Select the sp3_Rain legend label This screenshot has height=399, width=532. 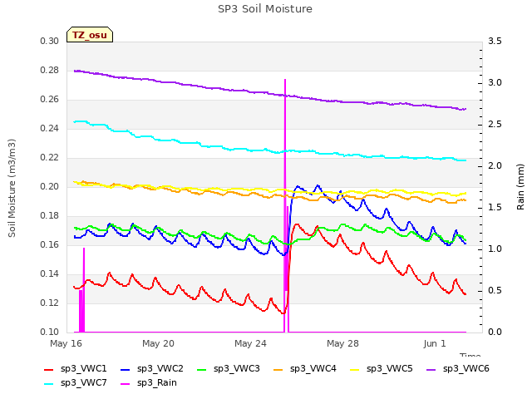[157, 383]
